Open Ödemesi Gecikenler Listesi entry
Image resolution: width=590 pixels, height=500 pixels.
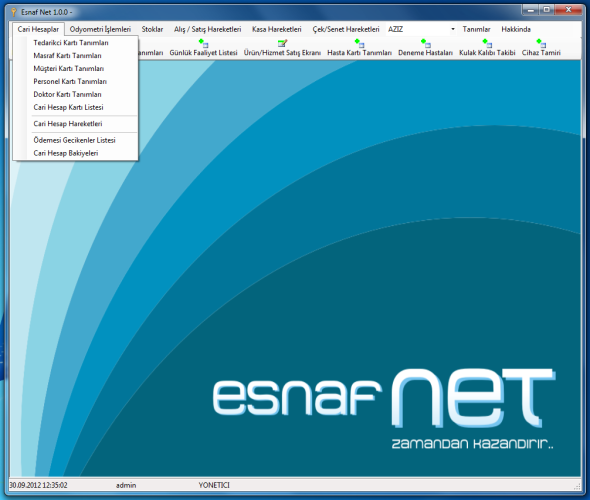tap(75, 140)
